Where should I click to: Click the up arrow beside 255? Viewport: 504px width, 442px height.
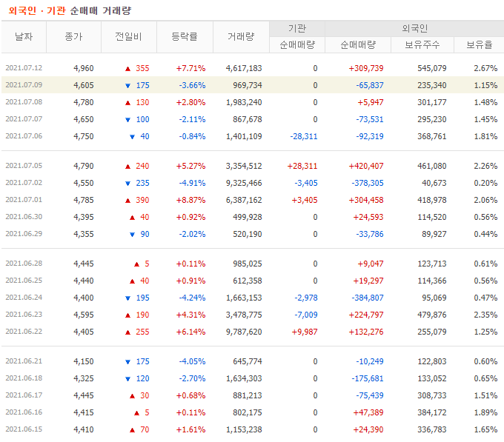128,332
